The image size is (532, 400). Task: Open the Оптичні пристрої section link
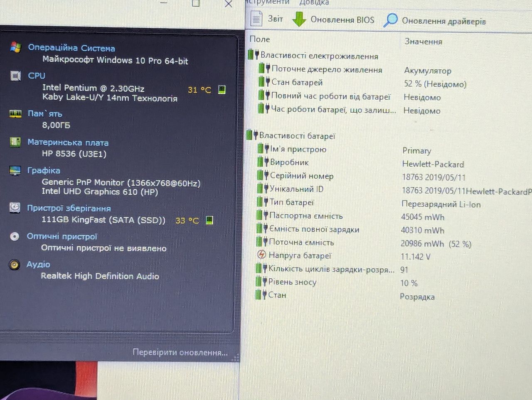[62, 236]
